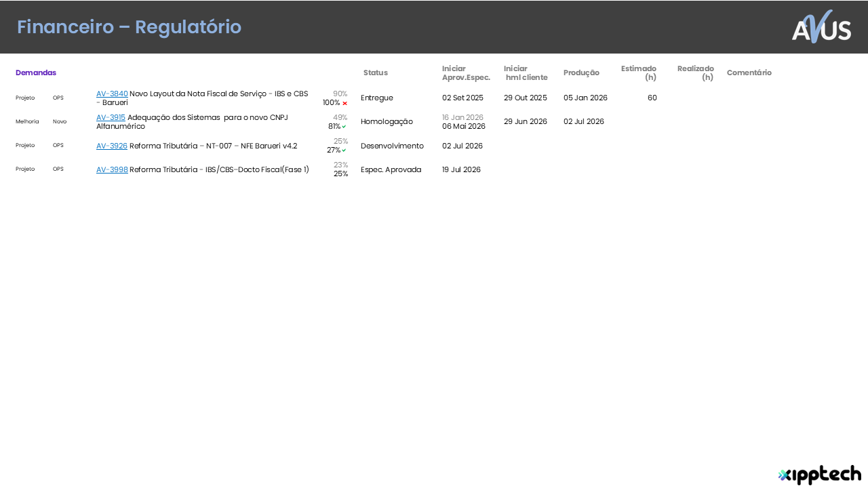Click the 90% planned progress value
Image resolution: width=868 pixels, height=488 pixels.
[340, 94]
